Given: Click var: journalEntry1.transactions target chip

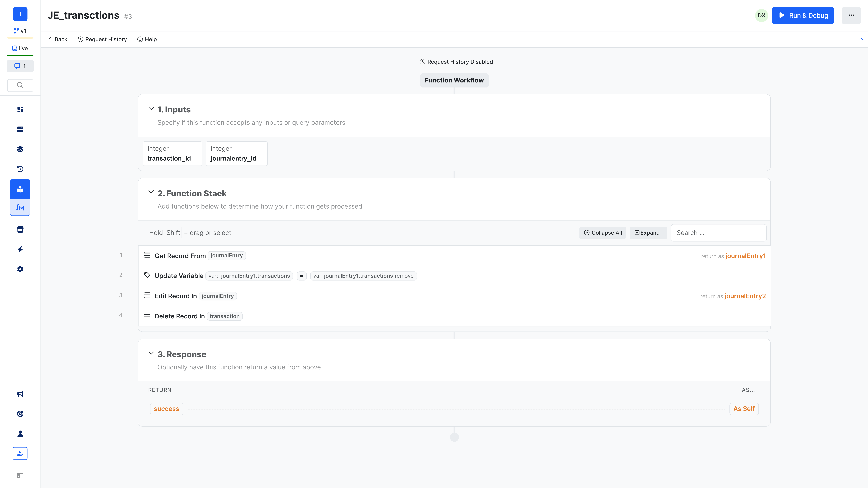Looking at the screenshot, I should coord(249,276).
